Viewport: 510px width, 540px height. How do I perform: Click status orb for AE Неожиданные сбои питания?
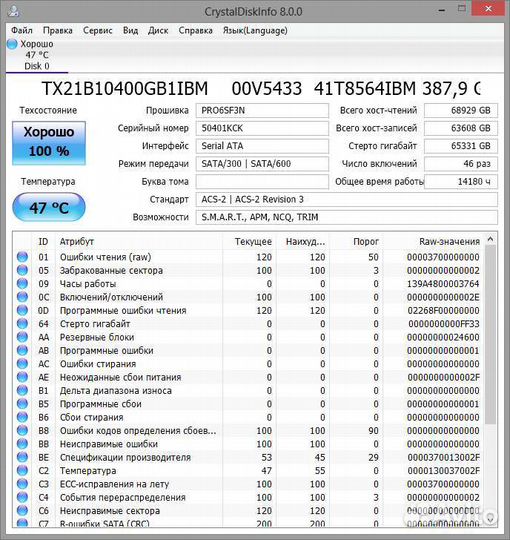(22, 377)
